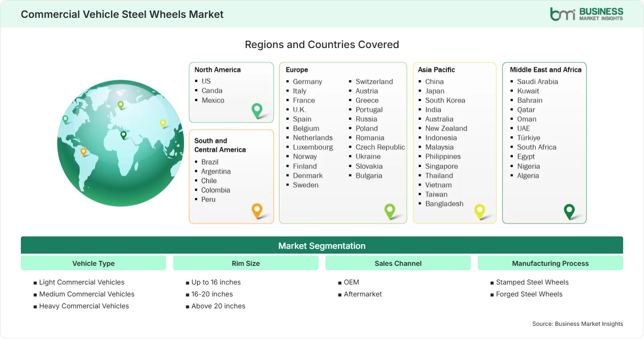
Task: Click 'Forged Steel Wheels' item
Action: (x=529, y=294)
